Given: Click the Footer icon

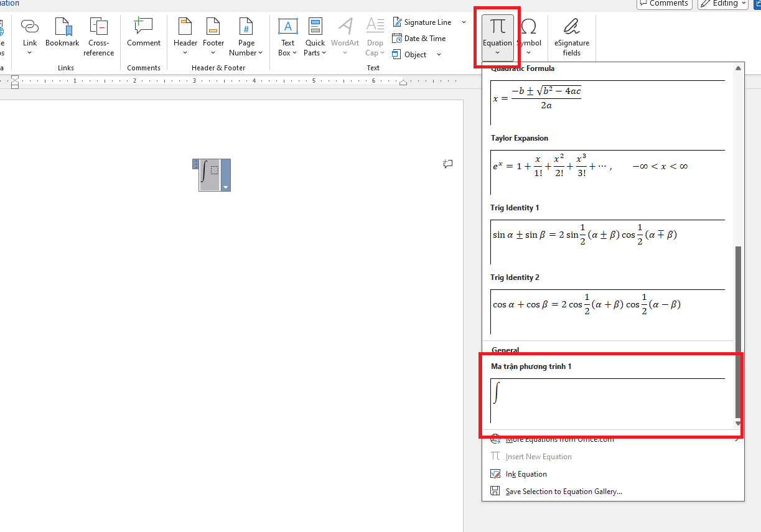Looking at the screenshot, I should [x=213, y=26].
